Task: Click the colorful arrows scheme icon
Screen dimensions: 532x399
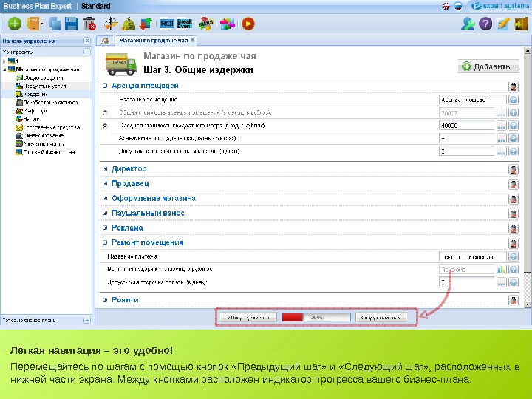Action: tap(228, 24)
